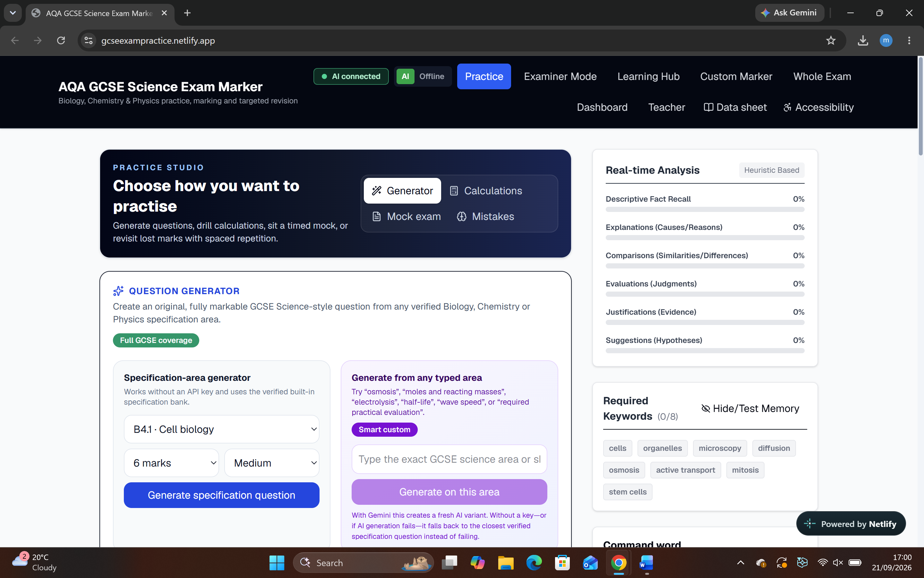The height and width of the screenshot is (578, 924).
Task: Open Chrome downloads icon
Action: pos(863,40)
